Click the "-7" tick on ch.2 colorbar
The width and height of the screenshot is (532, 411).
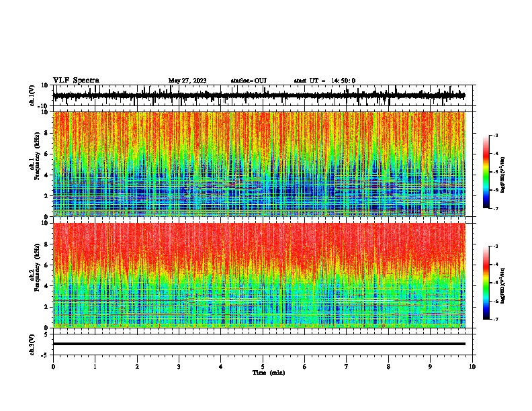496,319
